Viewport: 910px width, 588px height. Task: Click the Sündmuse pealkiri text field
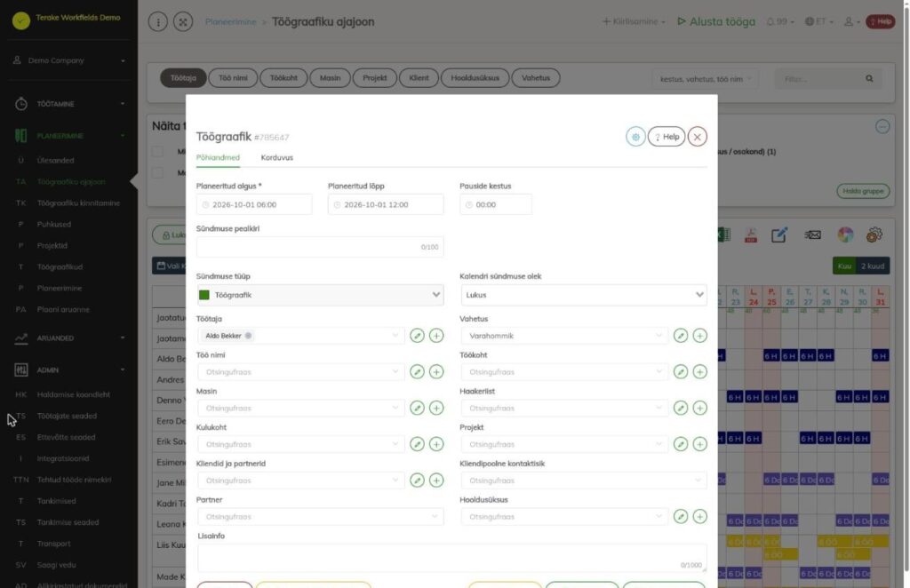(320, 247)
